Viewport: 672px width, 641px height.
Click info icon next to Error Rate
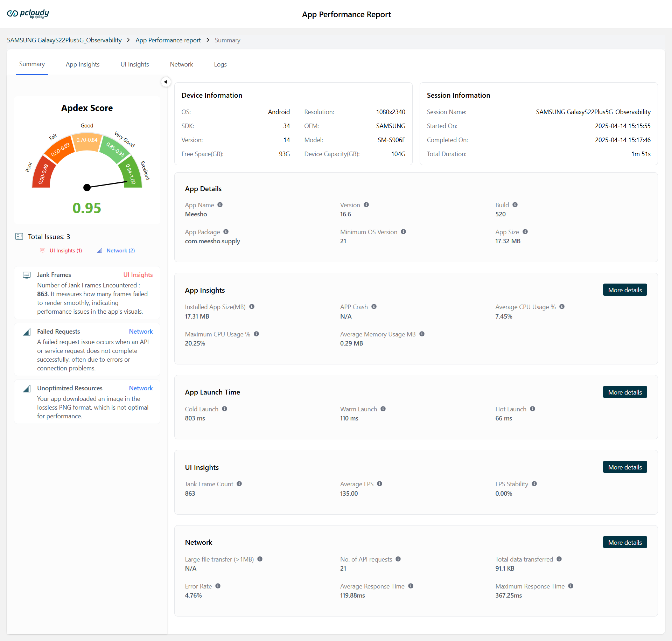coord(218,586)
